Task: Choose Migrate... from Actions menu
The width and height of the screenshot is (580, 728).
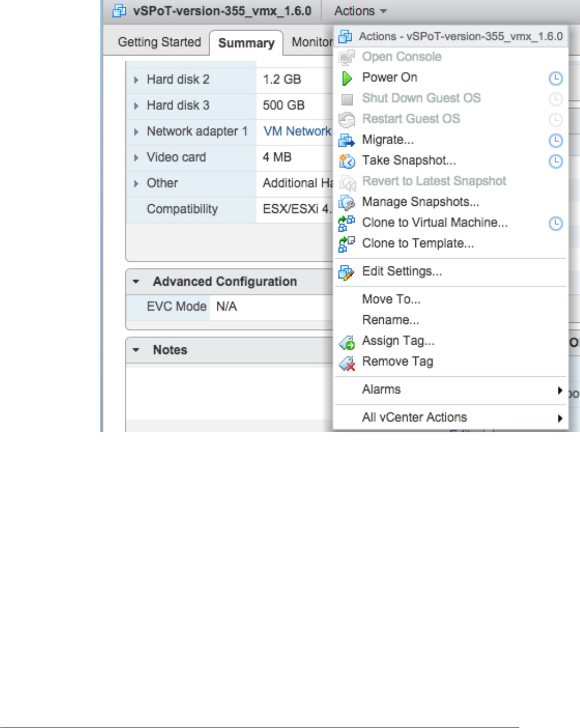Action: click(388, 140)
